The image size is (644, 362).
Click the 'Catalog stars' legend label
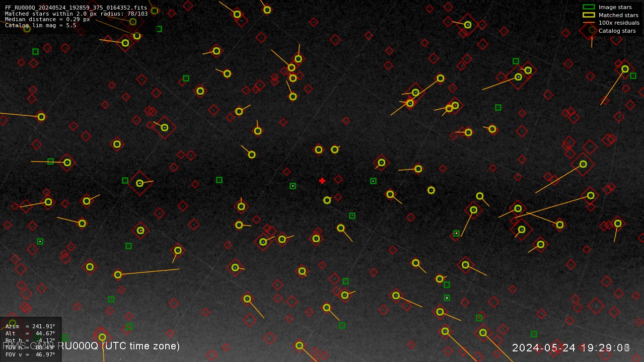point(617,31)
